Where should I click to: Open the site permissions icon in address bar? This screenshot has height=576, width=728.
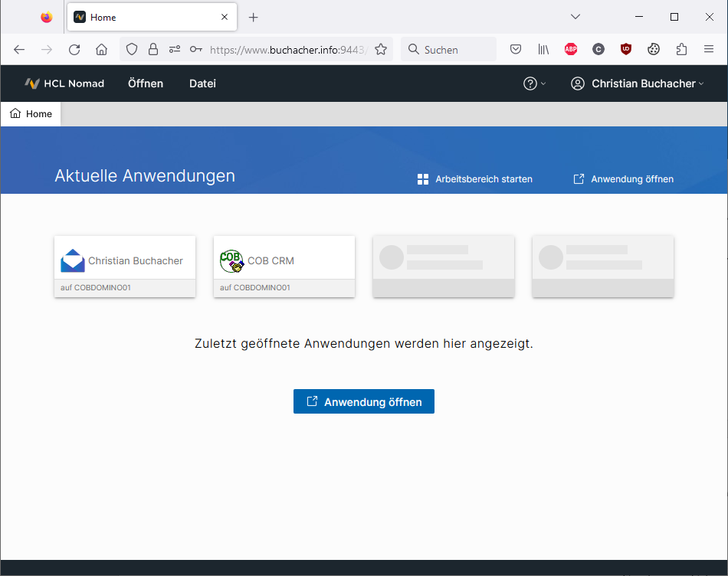(175, 49)
